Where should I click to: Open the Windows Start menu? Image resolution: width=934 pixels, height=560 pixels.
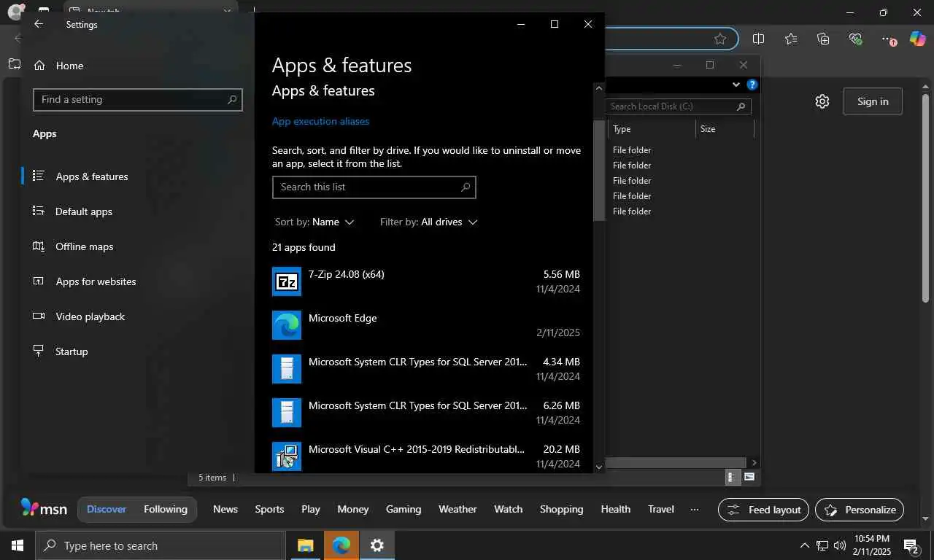point(18,545)
